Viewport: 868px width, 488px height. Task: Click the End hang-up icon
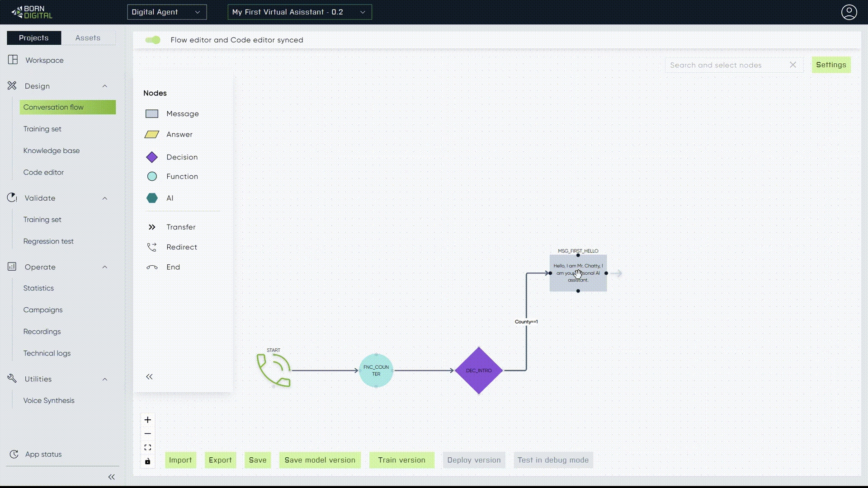pos(152,267)
